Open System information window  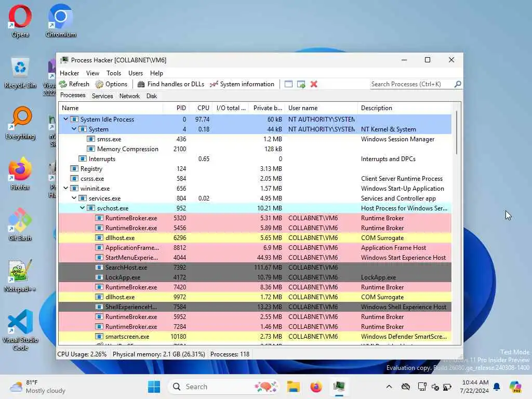coord(242,84)
